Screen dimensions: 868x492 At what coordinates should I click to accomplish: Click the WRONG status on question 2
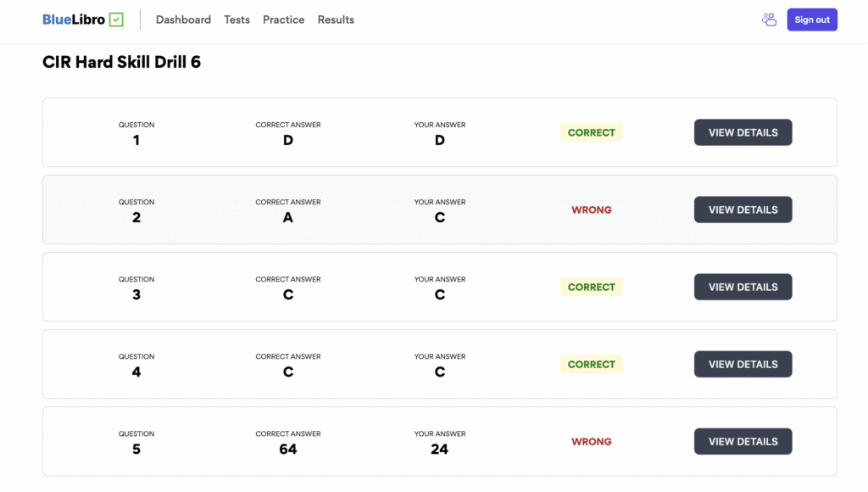591,210
